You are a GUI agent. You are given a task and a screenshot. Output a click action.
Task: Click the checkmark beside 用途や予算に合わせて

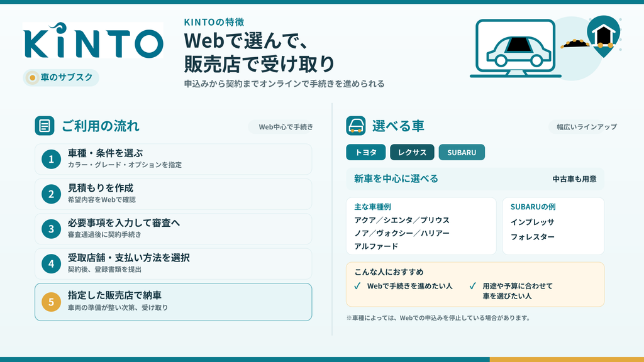point(473,286)
